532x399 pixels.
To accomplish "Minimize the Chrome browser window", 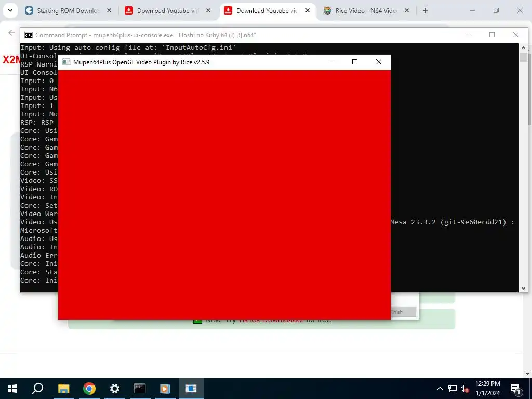I will (472, 10).
